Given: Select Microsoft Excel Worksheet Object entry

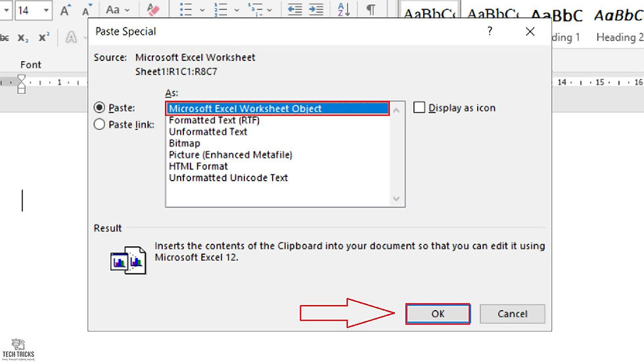Looking at the screenshot, I should pyautogui.click(x=277, y=109).
